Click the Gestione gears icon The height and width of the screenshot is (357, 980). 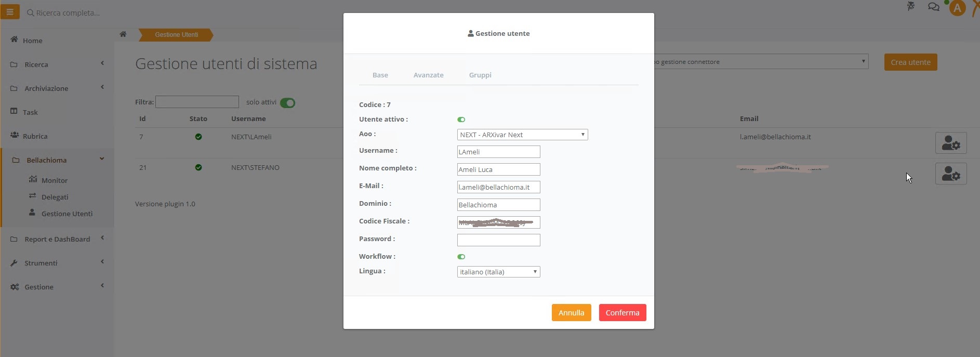pyautogui.click(x=15, y=287)
